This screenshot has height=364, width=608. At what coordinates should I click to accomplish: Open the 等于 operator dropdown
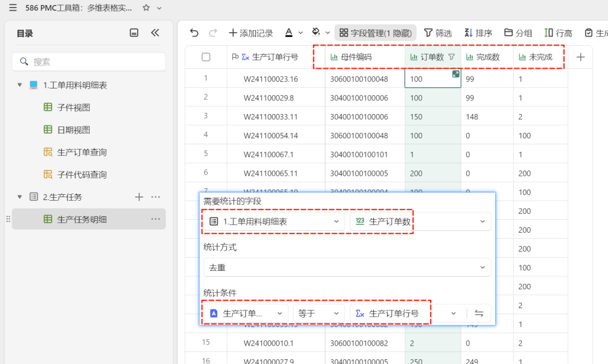[319, 313]
